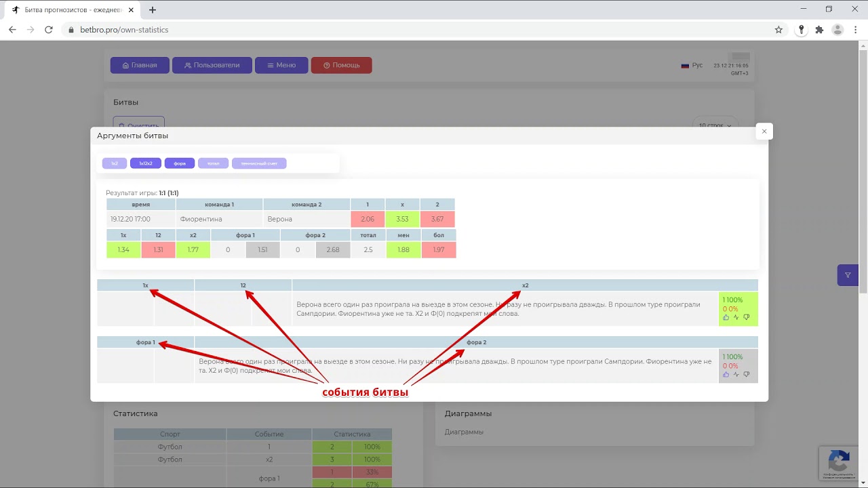The width and height of the screenshot is (868, 488).
Task: Open the Меню button
Action: click(x=281, y=65)
